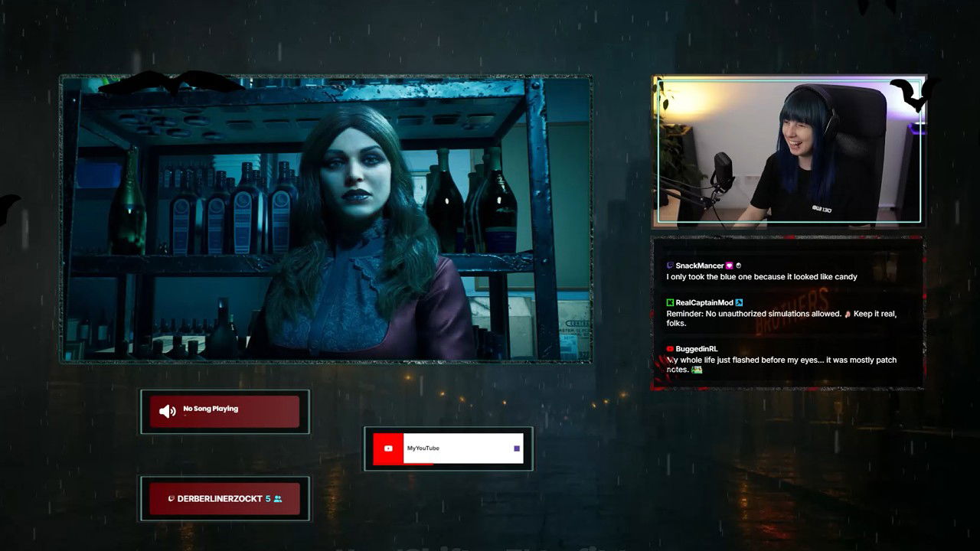
Task: Click the Twitch icon before SnackMancer
Action: (671, 266)
